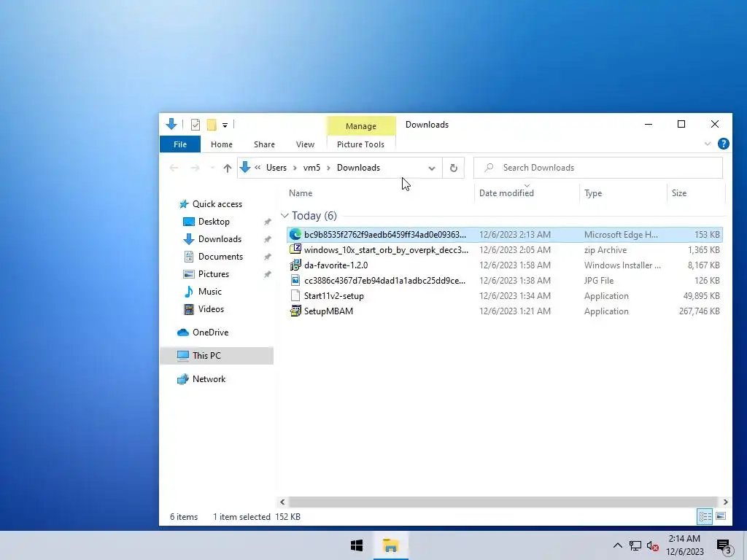747x560 pixels.
Task: Select the Manage contextual tab
Action: coord(361,125)
